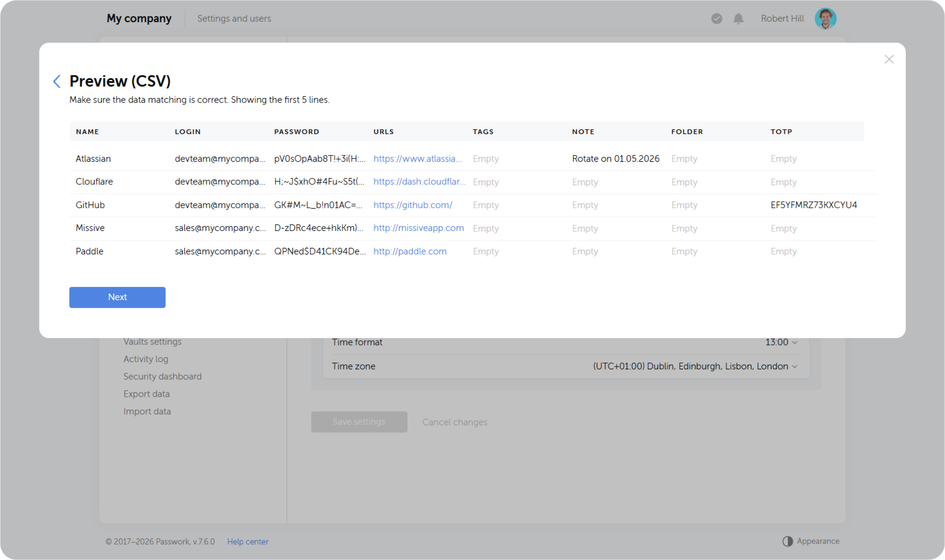Click the Appearance contrast icon

pos(787,541)
